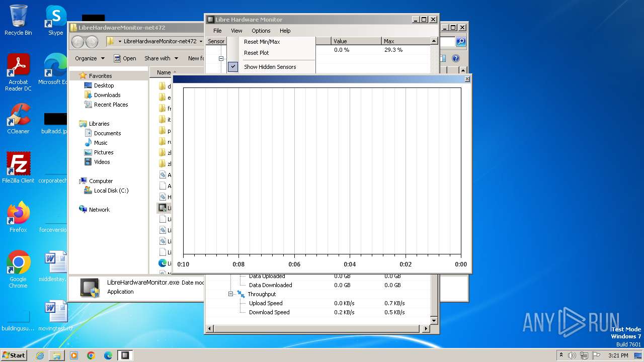Screen dimensions: 644x362
Task: Click the Start button
Action: 14,355
